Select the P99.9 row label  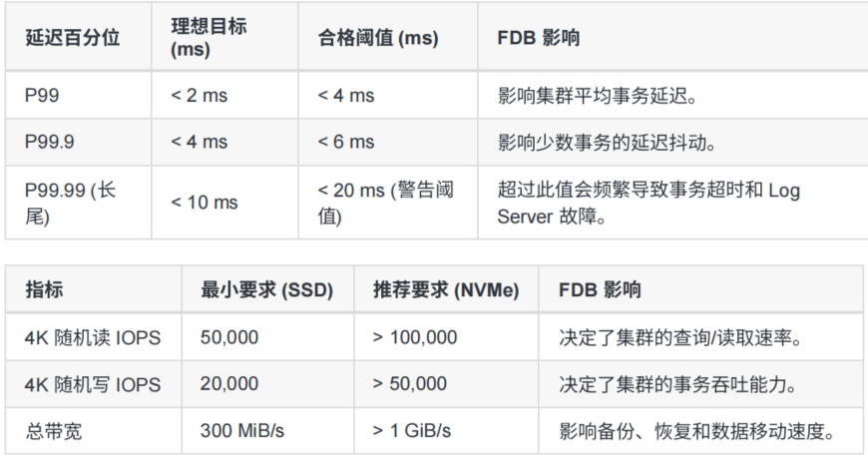click(49, 142)
